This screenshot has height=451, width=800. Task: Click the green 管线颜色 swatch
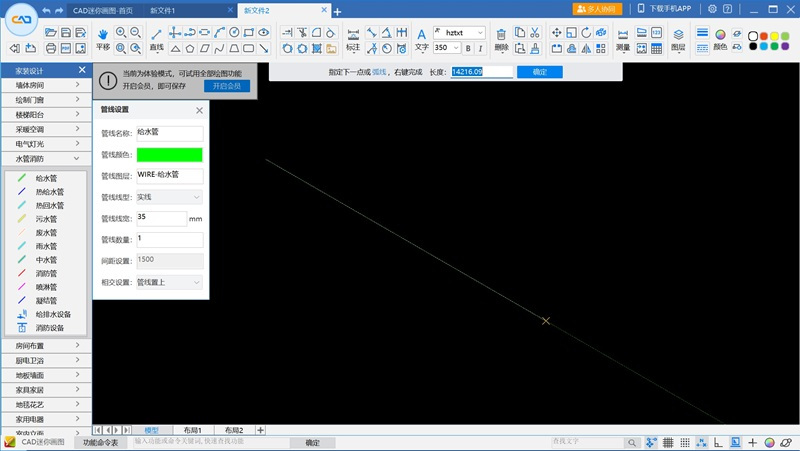[168, 155]
